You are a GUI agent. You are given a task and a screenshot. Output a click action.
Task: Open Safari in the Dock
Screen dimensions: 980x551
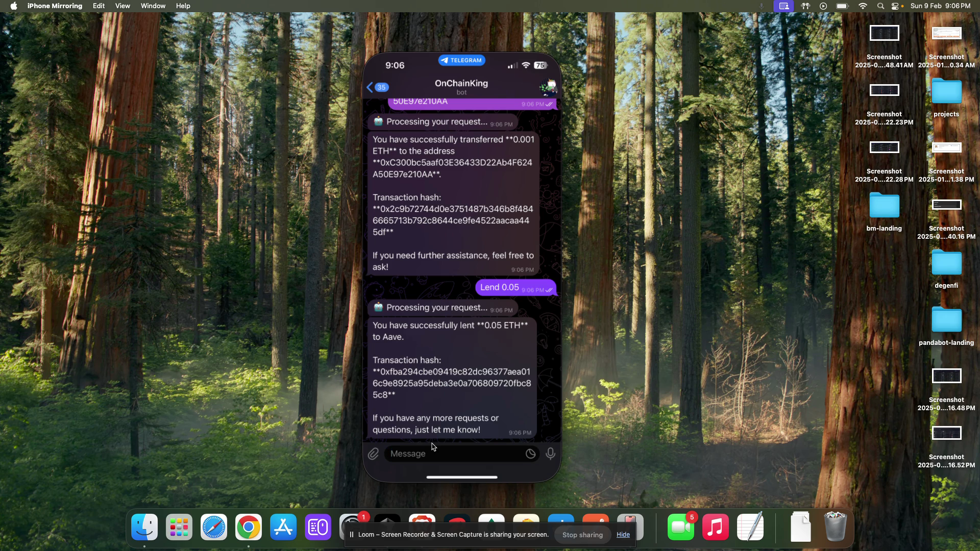(214, 527)
